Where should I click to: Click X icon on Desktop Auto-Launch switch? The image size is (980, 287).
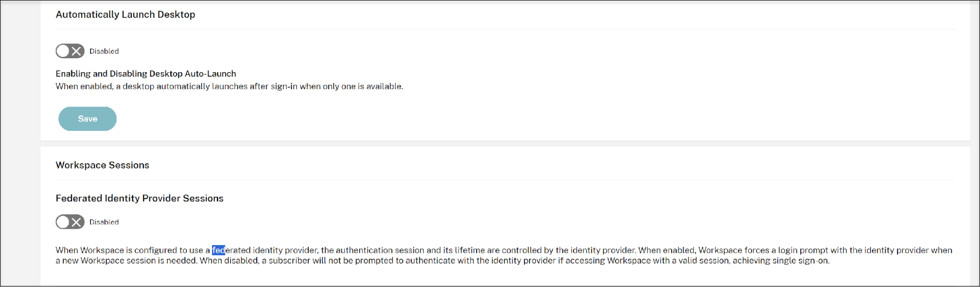tap(77, 51)
